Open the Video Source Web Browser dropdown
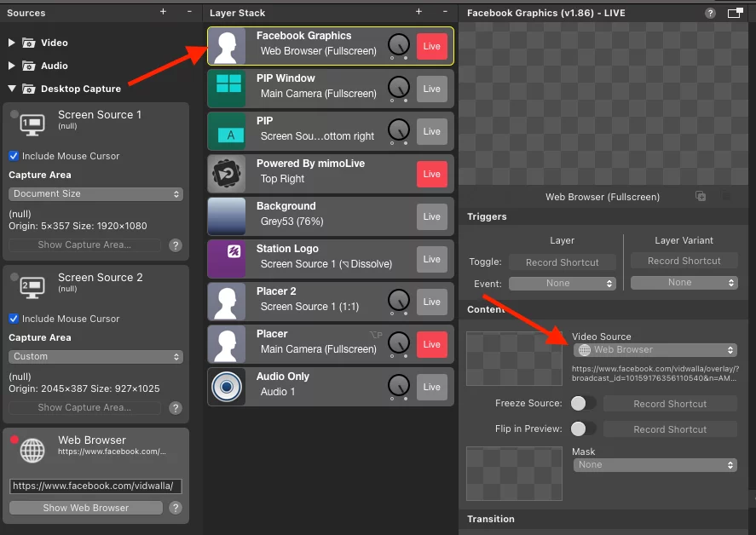 coord(655,350)
